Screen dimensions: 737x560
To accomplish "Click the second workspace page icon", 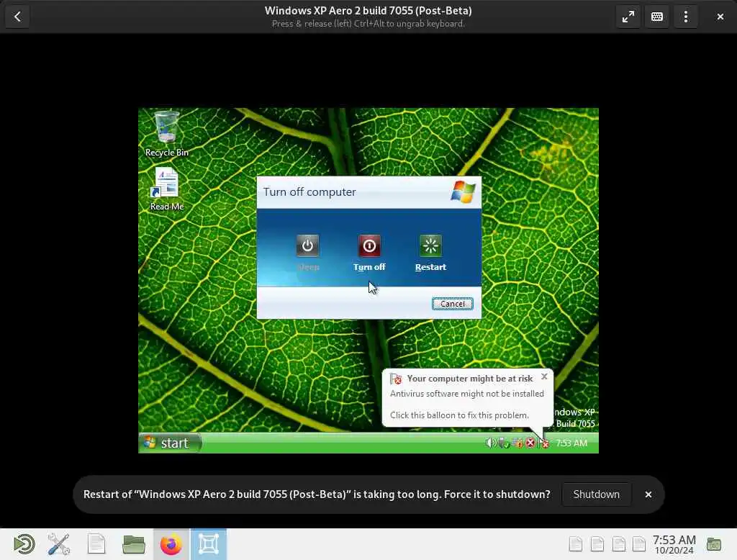I will pos(597,544).
